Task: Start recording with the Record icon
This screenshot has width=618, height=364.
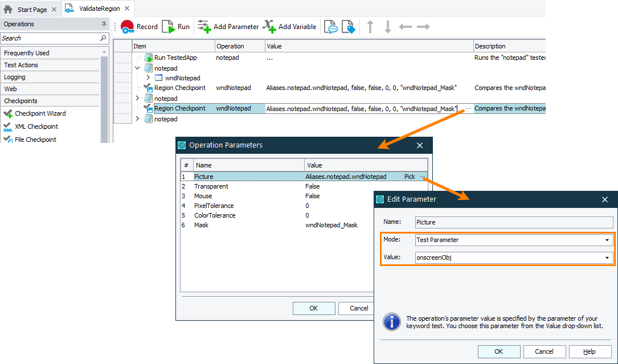Action: click(128, 26)
